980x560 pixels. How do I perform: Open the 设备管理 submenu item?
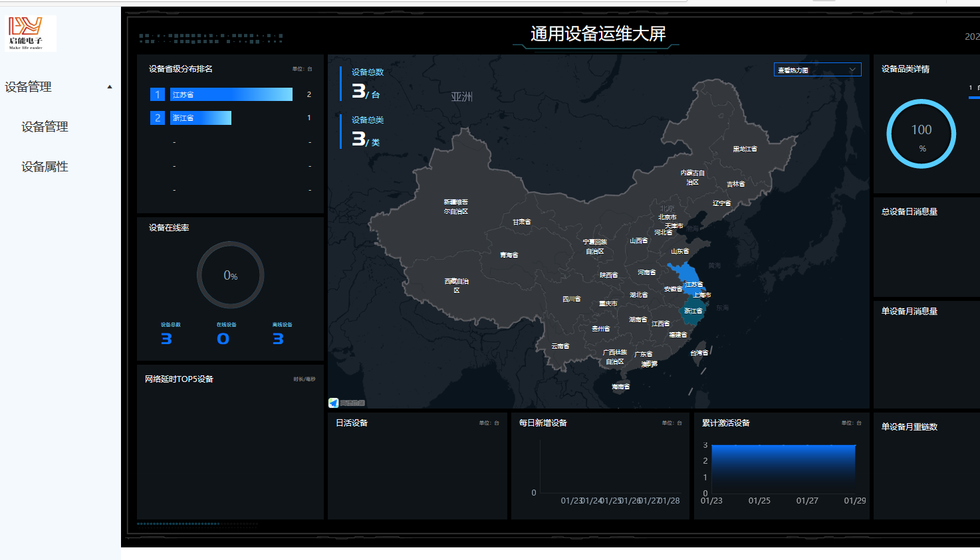coord(45,127)
